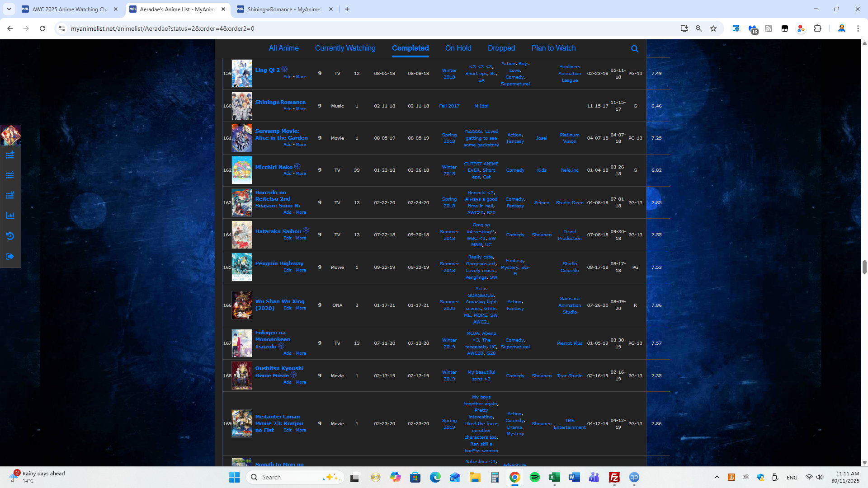Click the user avatar in the sidebar
The height and width of the screenshot is (488, 868).
10,135
